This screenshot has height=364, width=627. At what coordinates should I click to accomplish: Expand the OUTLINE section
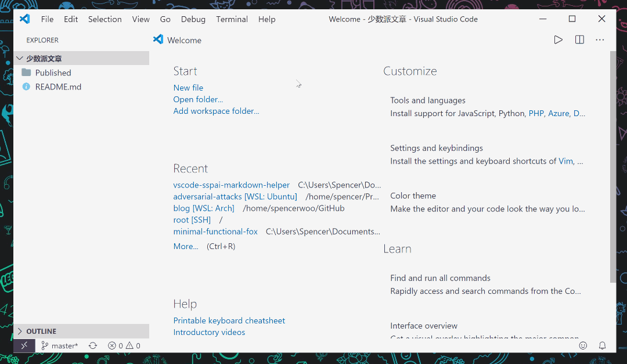pyautogui.click(x=82, y=331)
